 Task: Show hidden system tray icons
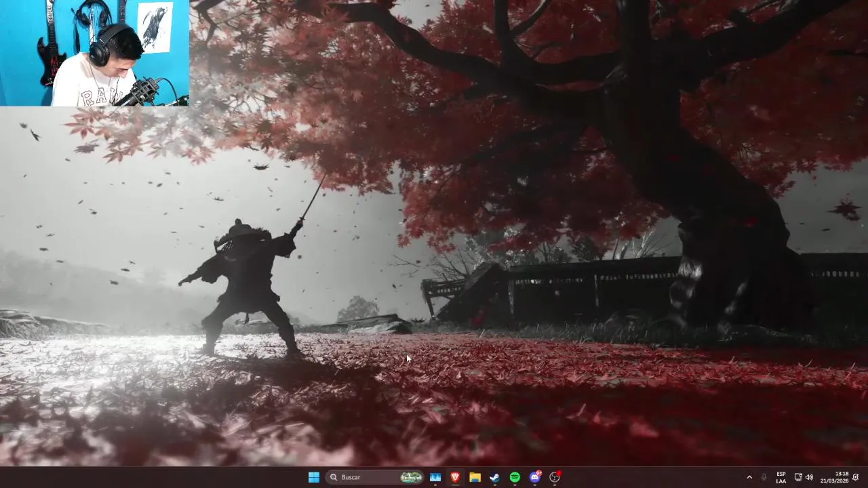(x=749, y=477)
